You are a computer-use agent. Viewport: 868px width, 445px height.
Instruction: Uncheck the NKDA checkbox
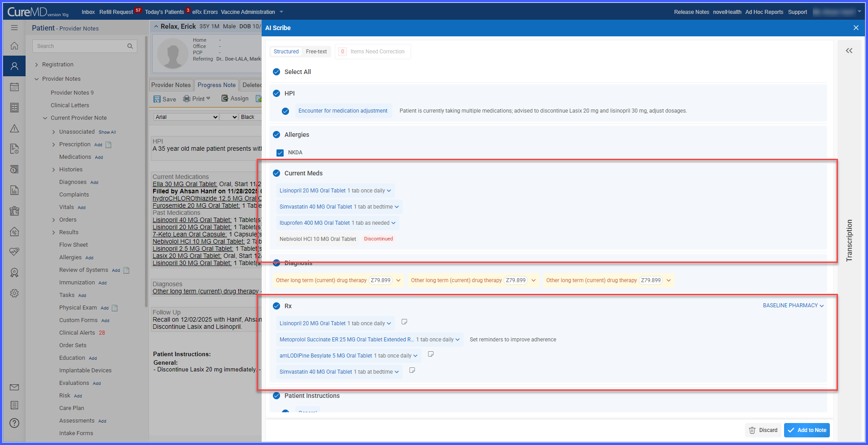point(280,153)
